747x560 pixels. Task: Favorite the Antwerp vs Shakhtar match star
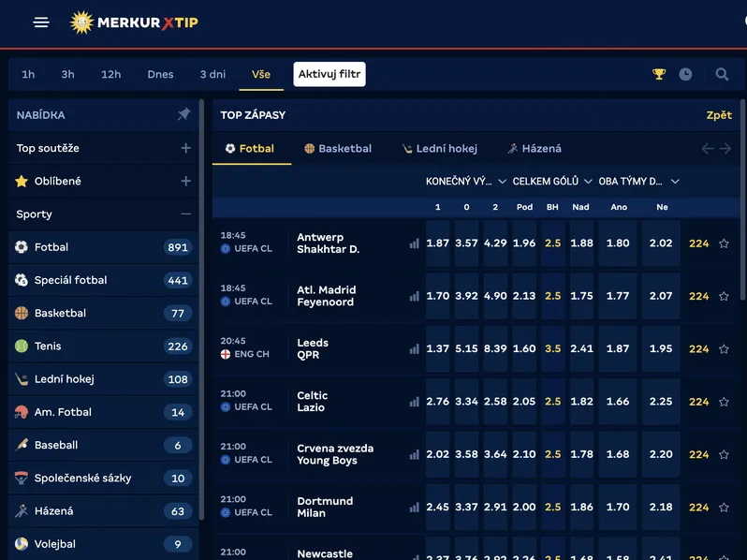pyautogui.click(x=724, y=243)
